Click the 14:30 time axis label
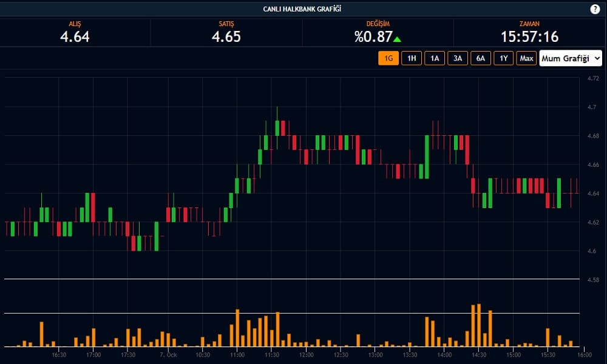 [x=479, y=355]
